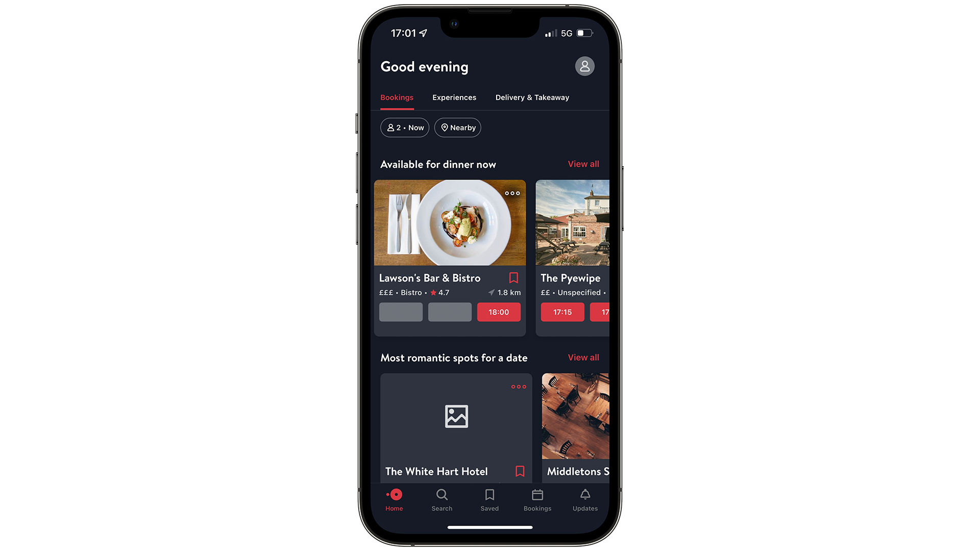
Task: Tap the bookmark icon on The White Hart Hotel
Action: [x=520, y=471]
